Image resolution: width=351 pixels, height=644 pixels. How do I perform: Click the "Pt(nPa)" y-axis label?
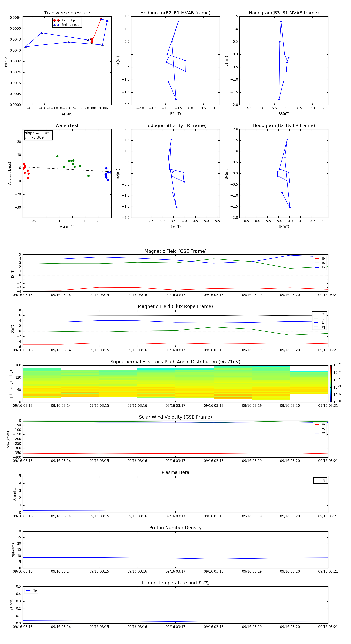click(x=6, y=61)
